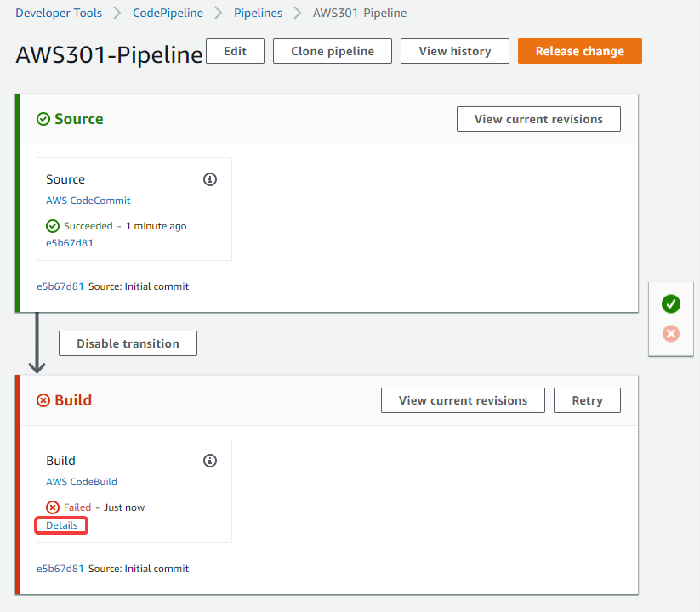
Task: Open Source action info icon
Action: [x=210, y=179]
